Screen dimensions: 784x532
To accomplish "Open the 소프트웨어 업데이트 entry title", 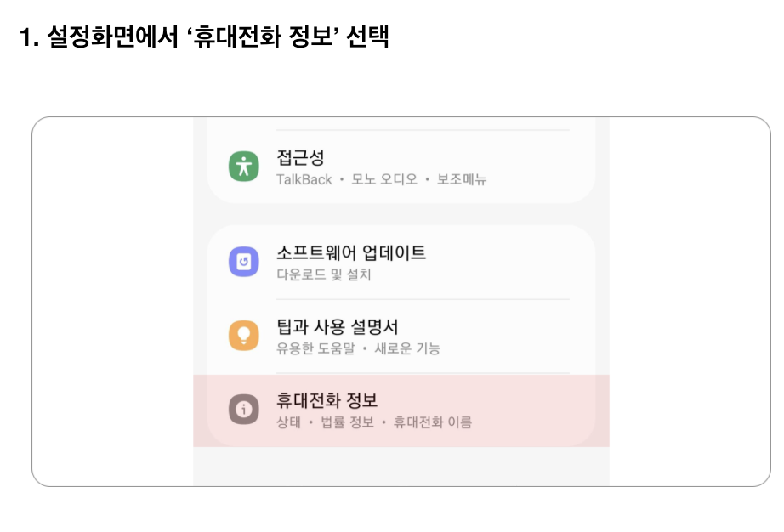I will (351, 252).
